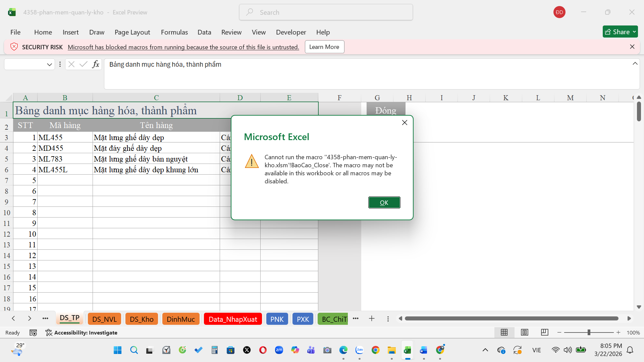Dismiss the security risk banner
The height and width of the screenshot is (362, 644).
pyautogui.click(x=632, y=47)
